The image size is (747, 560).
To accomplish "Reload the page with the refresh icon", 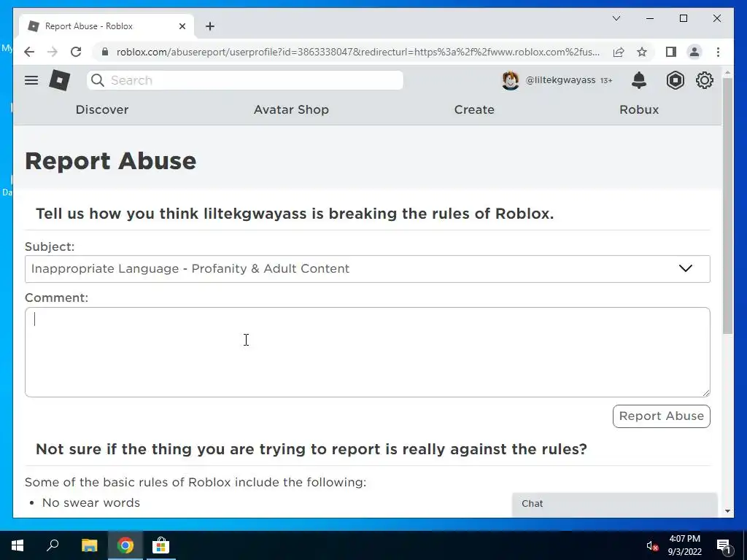I will [x=76, y=52].
